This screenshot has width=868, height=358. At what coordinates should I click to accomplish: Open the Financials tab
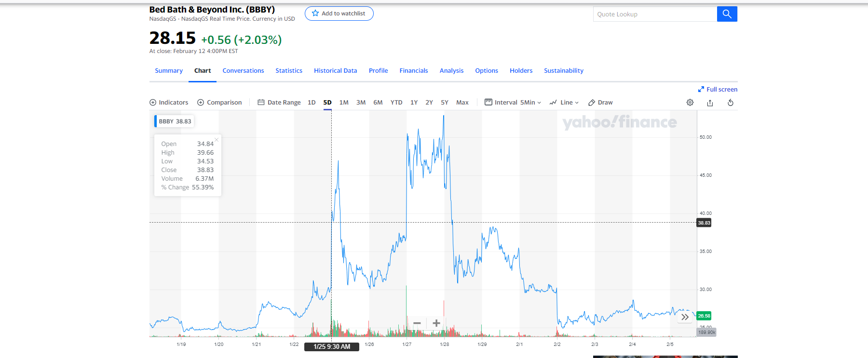pyautogui.click(x=414, y=71)
